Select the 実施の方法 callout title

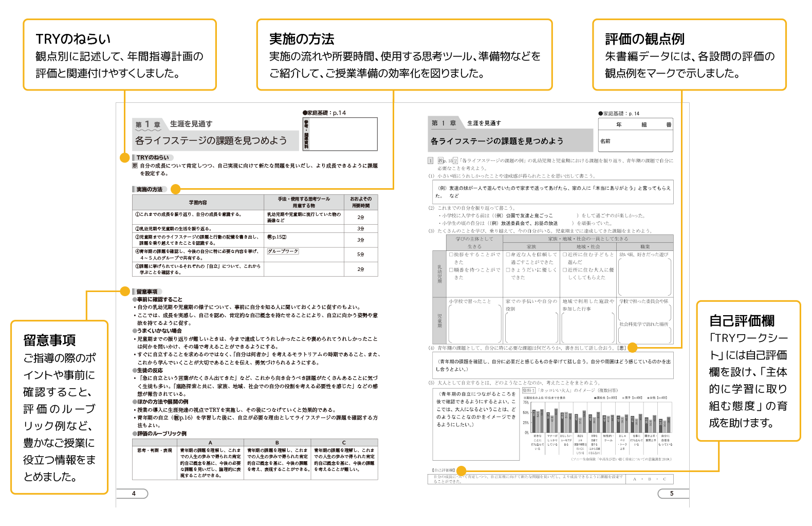(x=302, y=39)
